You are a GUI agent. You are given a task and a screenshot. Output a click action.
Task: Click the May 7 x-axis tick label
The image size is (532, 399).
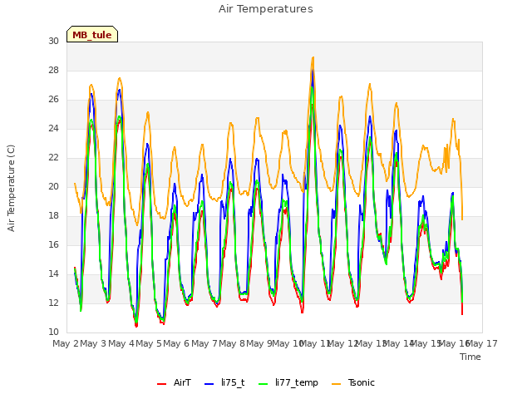(x=204, y=343)
